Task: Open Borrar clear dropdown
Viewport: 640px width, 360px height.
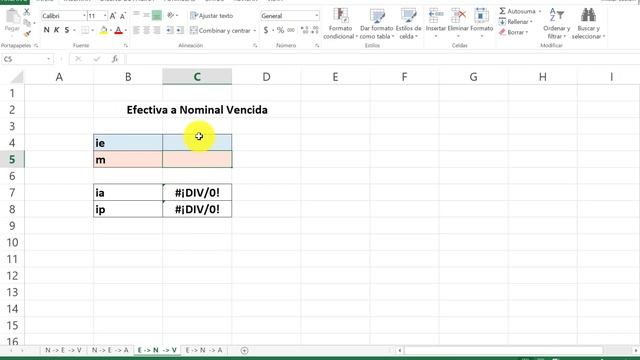Action: (513, 32)
